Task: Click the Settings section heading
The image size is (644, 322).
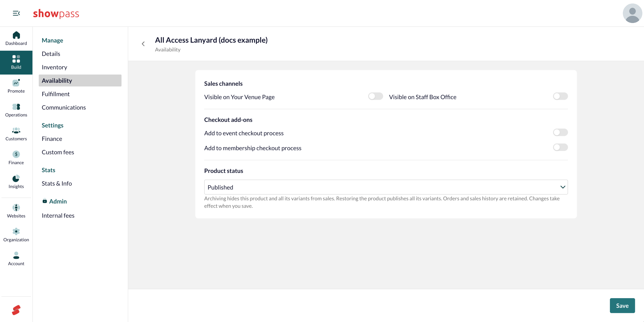Action: tap(53, 125)
